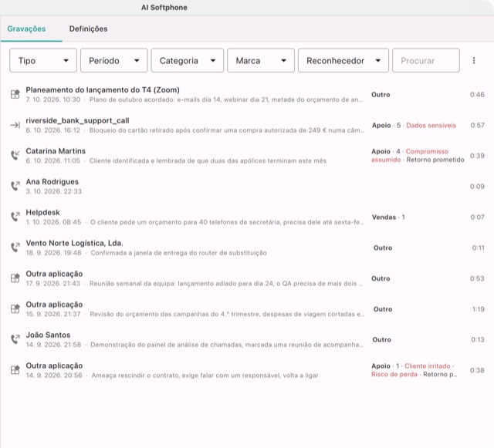Select the Gravações tab
Viewport: 494px width, 448px height.
click(26, 29)
